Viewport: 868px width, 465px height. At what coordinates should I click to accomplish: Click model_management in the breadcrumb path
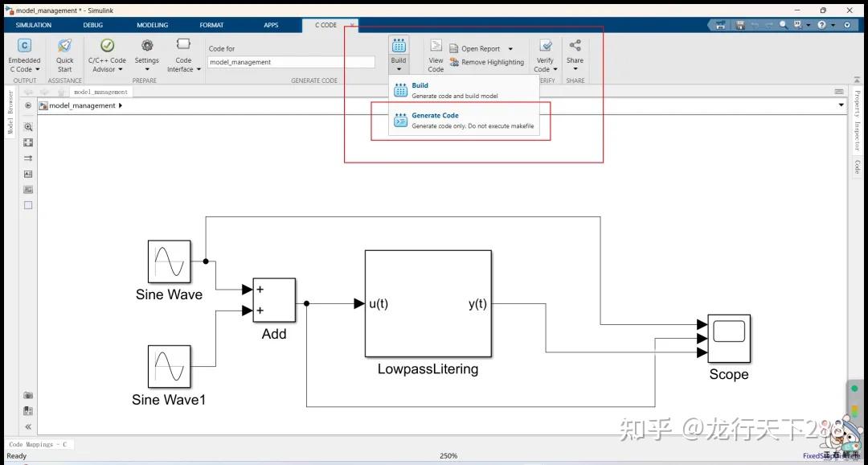pyautogui.click(x=82, y=105)
